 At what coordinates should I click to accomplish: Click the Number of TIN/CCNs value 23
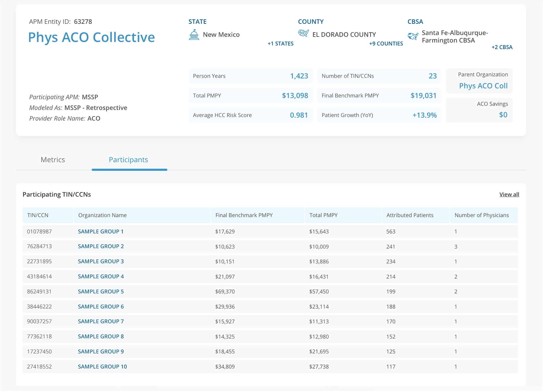(x=433, y=76)
